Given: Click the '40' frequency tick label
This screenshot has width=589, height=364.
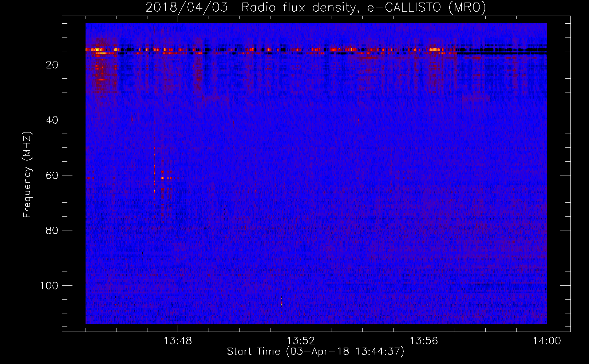Looking at the screenshot, I should click(52, 120).
